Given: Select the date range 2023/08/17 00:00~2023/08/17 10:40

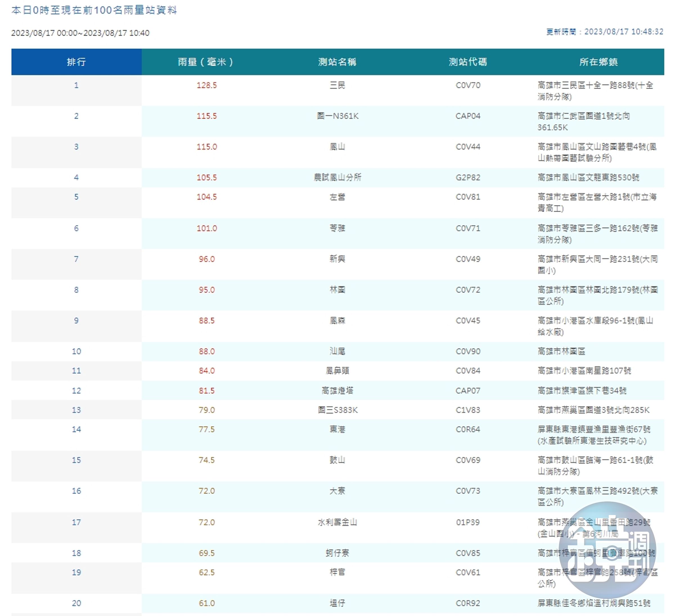Looking at the screenshot, I should (x=80, y=33).
